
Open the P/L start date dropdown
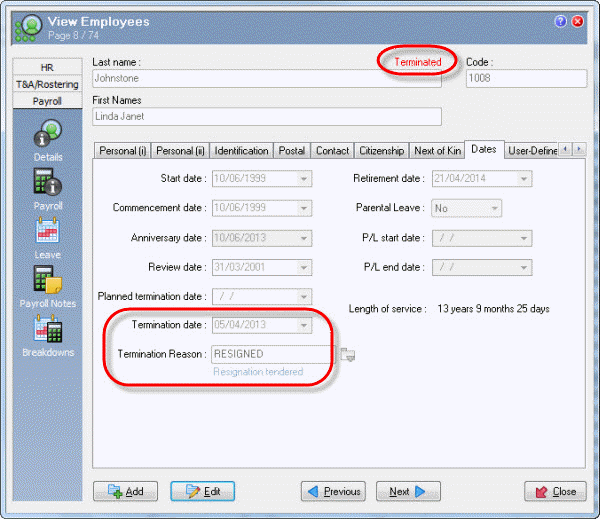pos(524,238)
